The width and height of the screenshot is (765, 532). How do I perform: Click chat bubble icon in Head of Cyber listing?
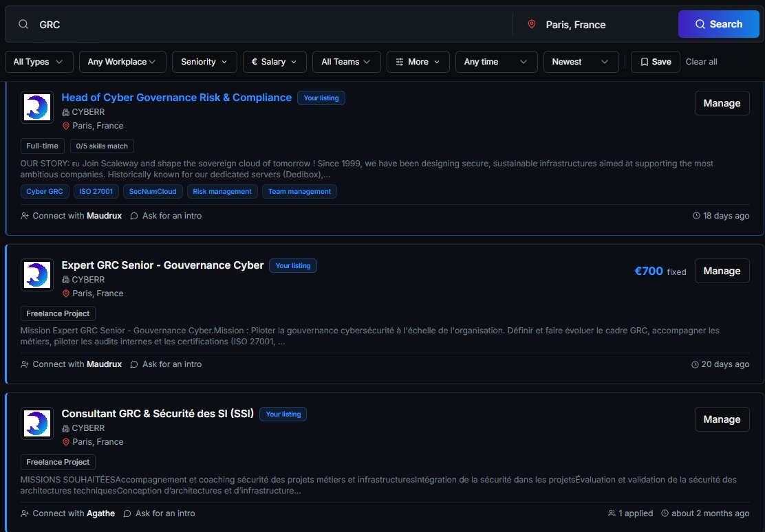[134, 216]
